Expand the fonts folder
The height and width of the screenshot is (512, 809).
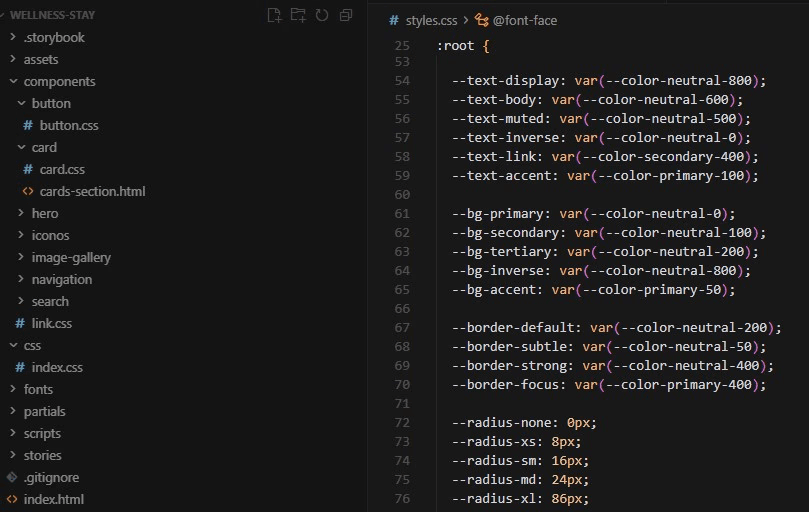click(x=13, y=389)
